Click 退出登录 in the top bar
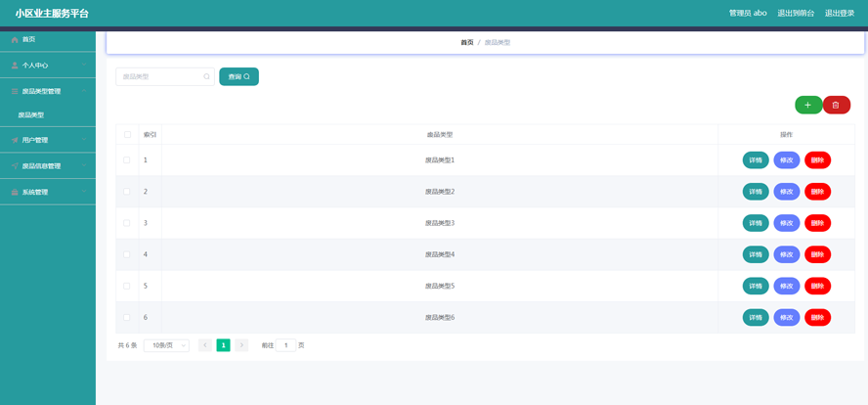The width and height of the screenshot is (868, 405). click(839, 14)
